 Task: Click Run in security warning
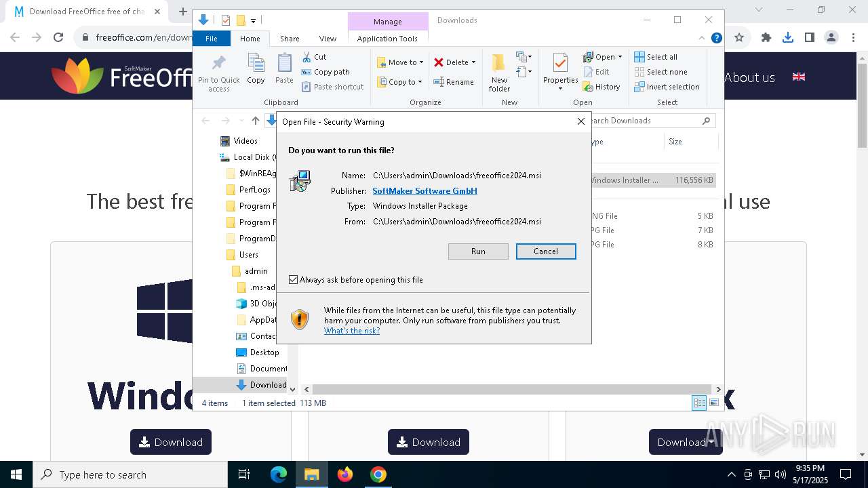[x=478, y=251]
